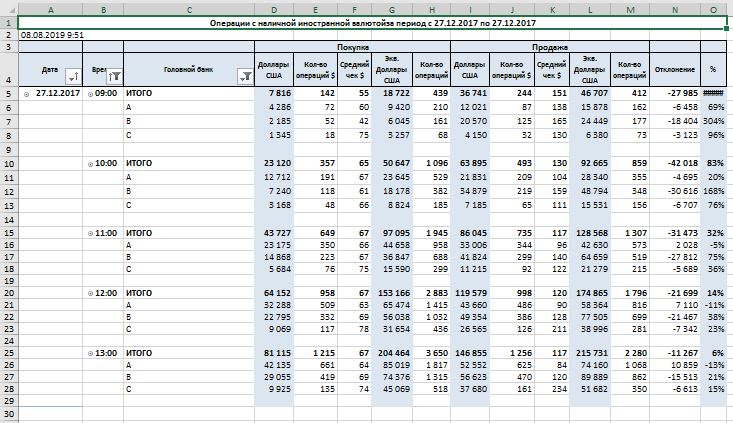This screenshot has height=423, width=733.
Task: Select column D header
Action: 274,10
